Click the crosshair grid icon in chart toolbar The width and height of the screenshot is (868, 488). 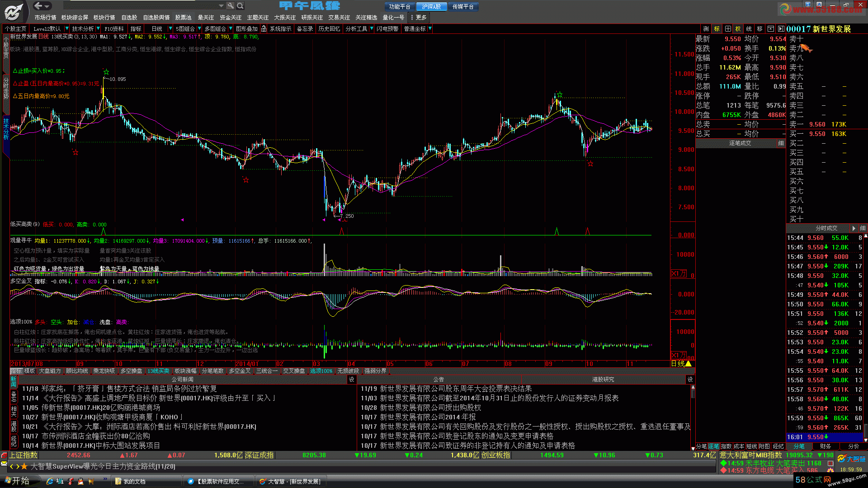pos(727,28)
